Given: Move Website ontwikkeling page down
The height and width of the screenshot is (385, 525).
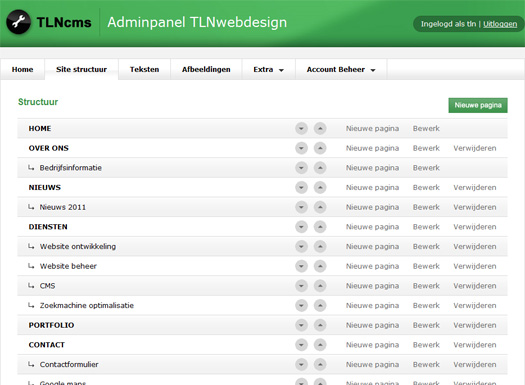Looking at the screenshot, I should (x=301, y=246).
